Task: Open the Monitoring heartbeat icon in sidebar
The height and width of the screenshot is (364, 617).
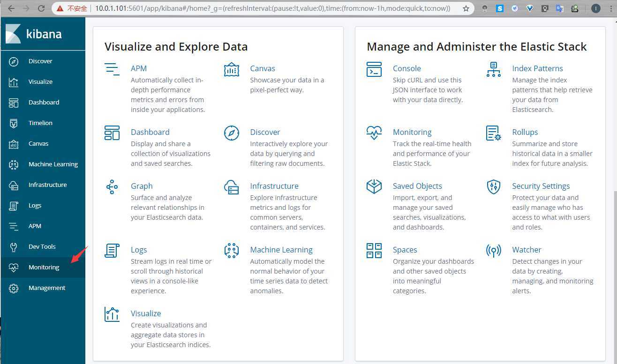Action: [x=14, y=267]
